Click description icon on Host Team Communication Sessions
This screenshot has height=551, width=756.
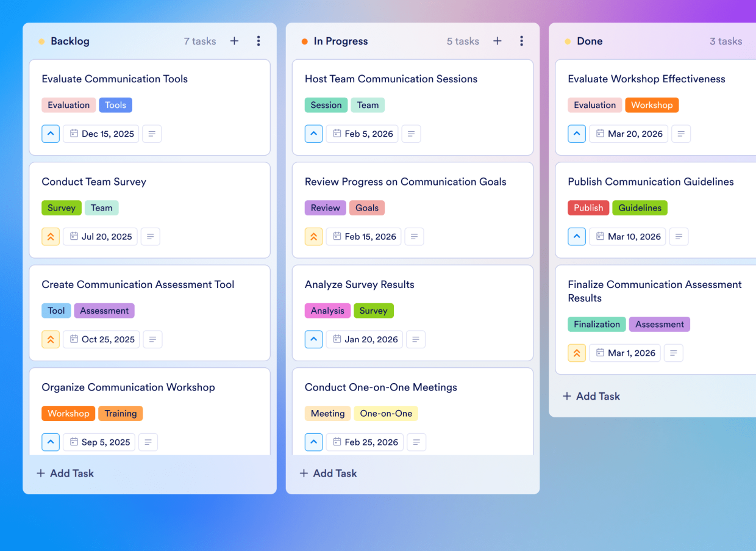(411, 134)
